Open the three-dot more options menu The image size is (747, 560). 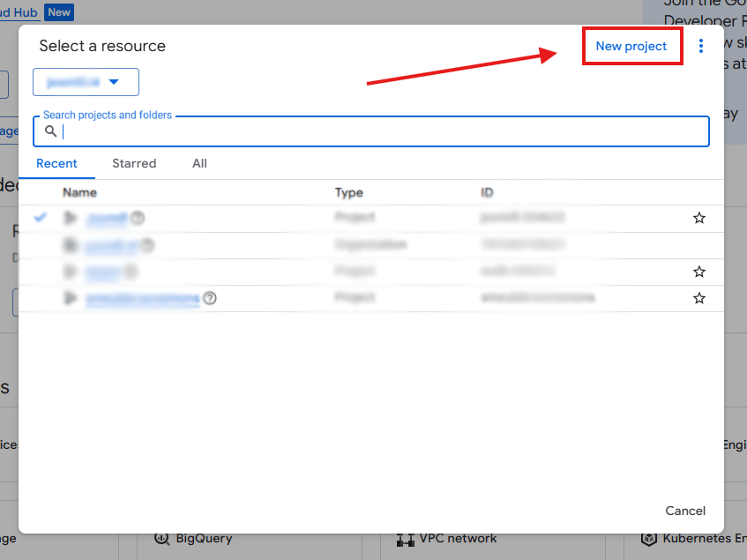tap(701, 46)
